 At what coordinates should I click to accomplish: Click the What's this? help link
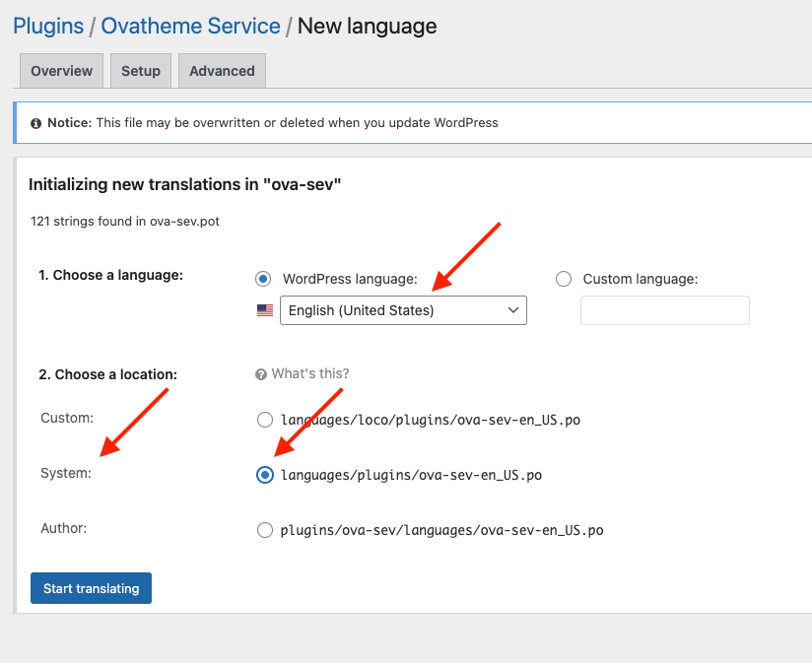(x=310, y=373)
